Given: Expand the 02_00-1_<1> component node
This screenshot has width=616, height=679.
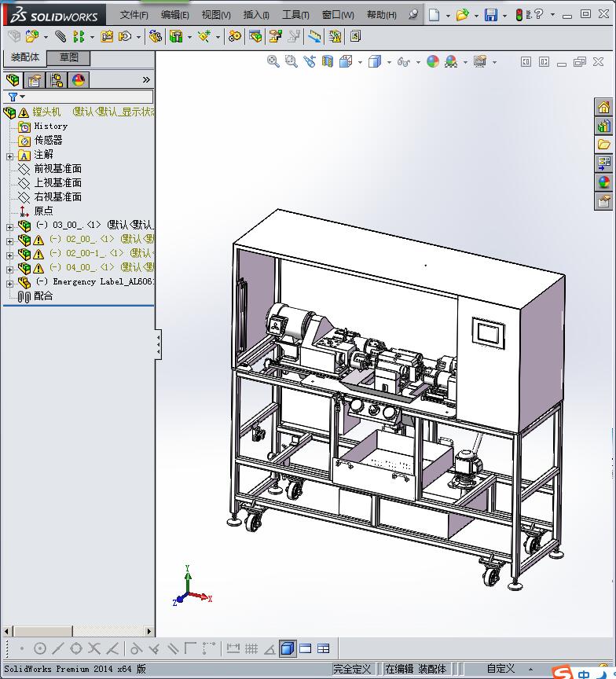Looking at the screenshot, I should tap(9, 255).
